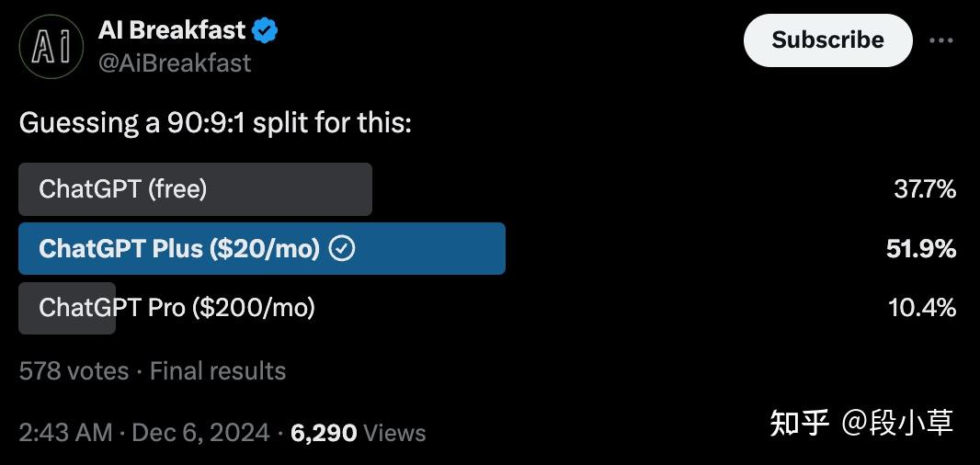Screen dimensions: 980x465
Task: Select the ChatGPT (free) poll option
Action: (x=195, y=189)
